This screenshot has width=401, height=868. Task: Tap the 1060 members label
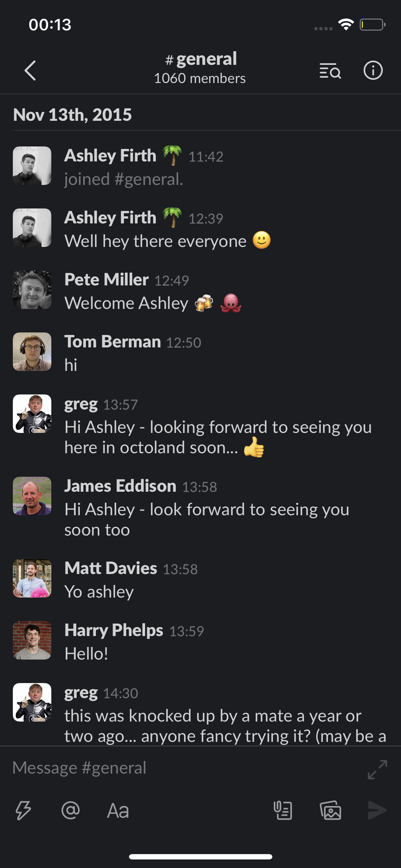[200, 78]
